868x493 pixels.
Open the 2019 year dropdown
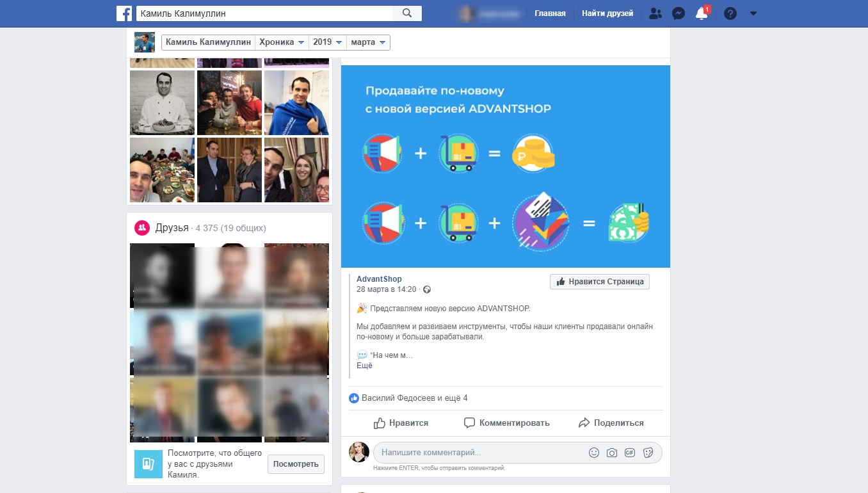tap(328, 42)
